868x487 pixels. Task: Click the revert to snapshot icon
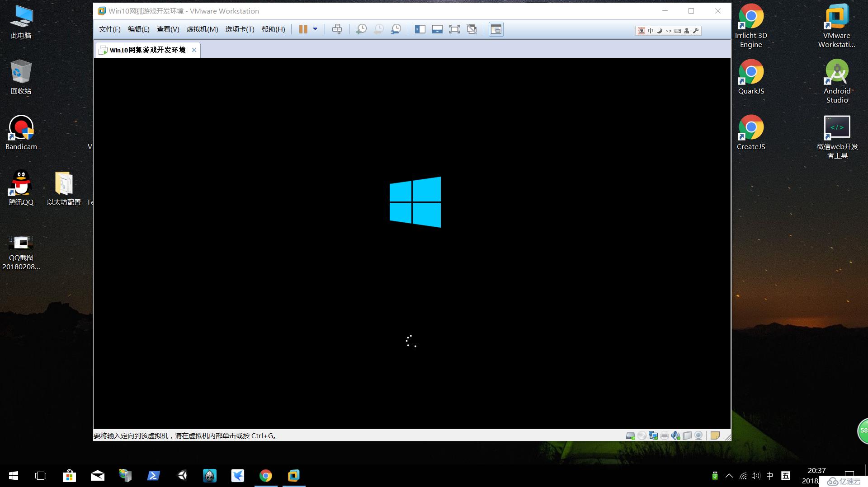point(378,29)
